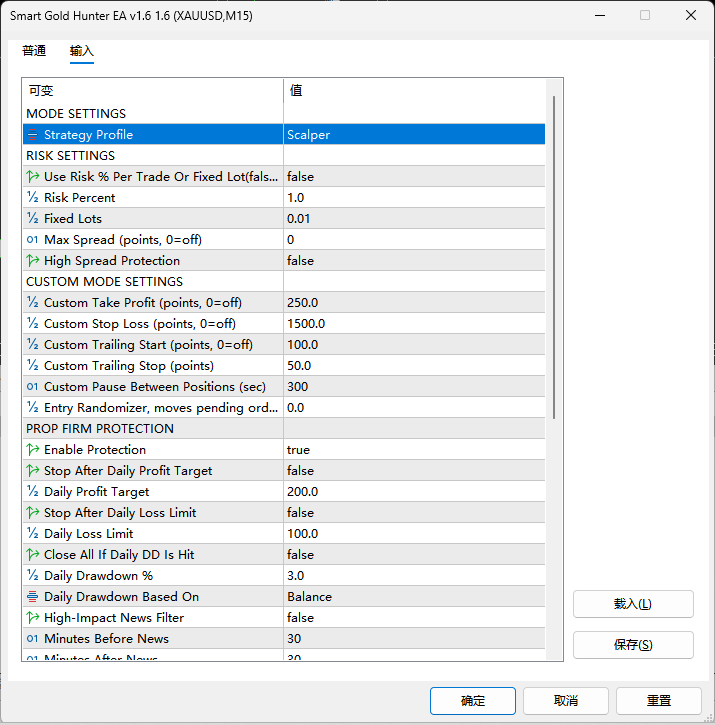715x725 pixels.
Task: Click the 载入(L) button
Action: pyautogui.click(x=633, y=604)
